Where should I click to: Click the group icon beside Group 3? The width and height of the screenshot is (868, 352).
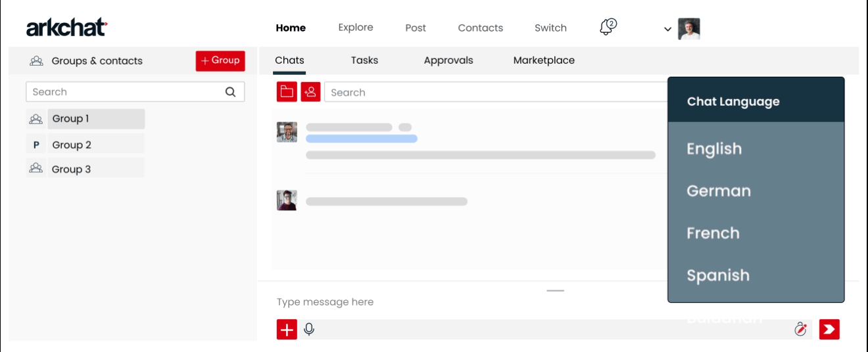click(36, 168)
